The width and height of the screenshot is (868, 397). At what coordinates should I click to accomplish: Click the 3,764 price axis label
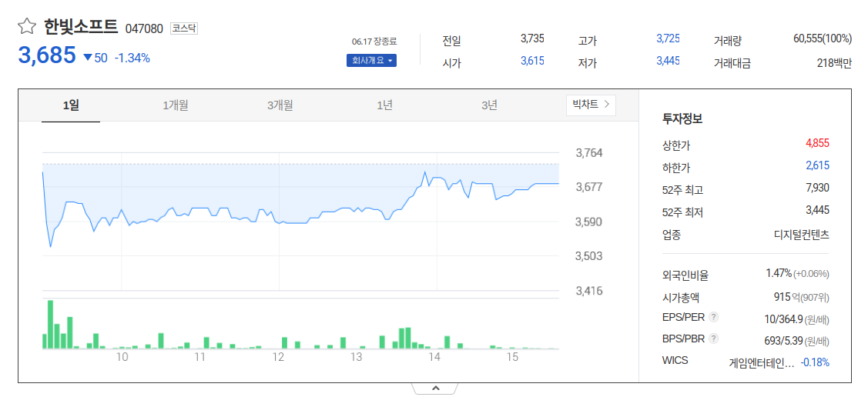pyautogui.click(x=589, y=152)
